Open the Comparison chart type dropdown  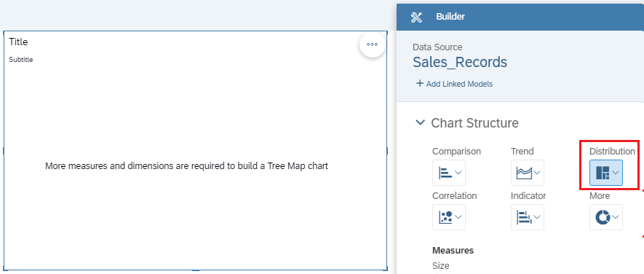(x=449, y=173)
